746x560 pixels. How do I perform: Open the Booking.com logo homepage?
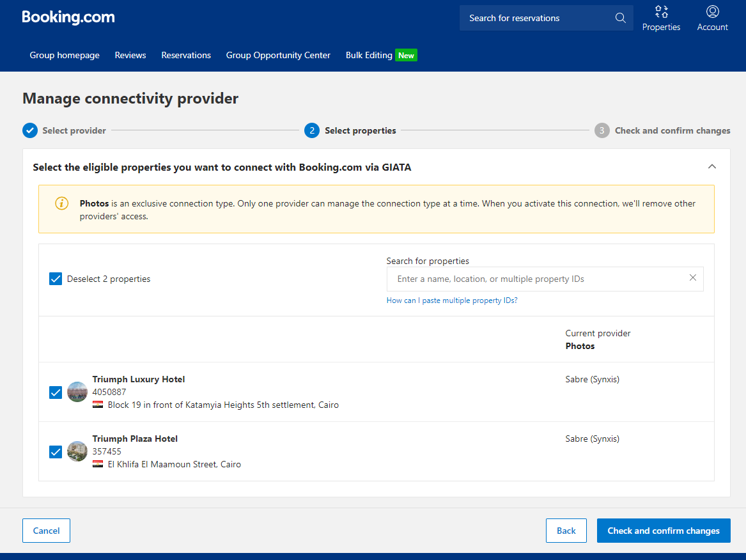coord(68,17)
